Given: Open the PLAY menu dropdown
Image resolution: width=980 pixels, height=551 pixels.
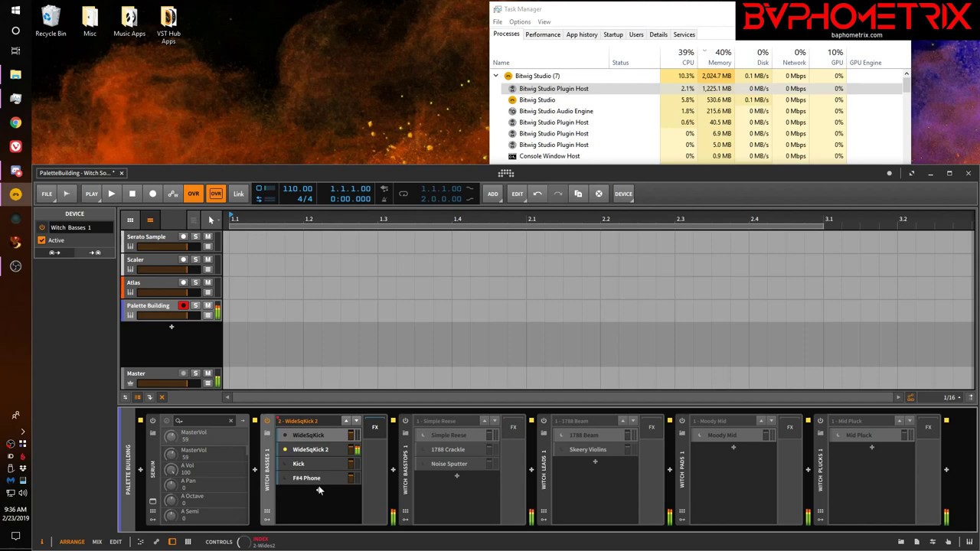Looking at the screenshot, I should click(91, 194).
